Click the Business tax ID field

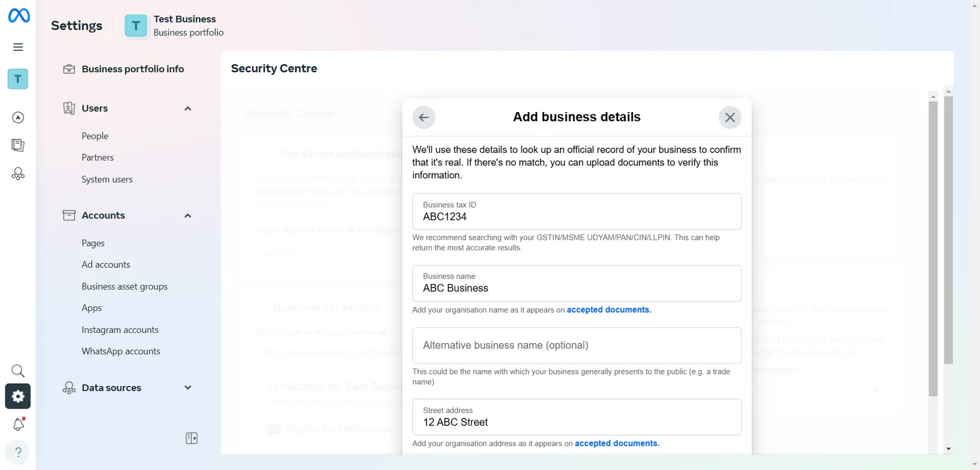(577, 212)
